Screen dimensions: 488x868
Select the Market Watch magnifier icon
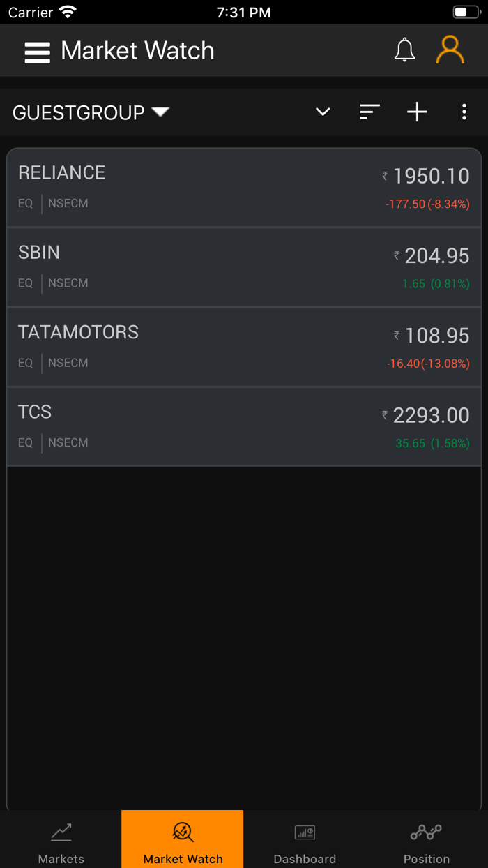click(182, 831)
